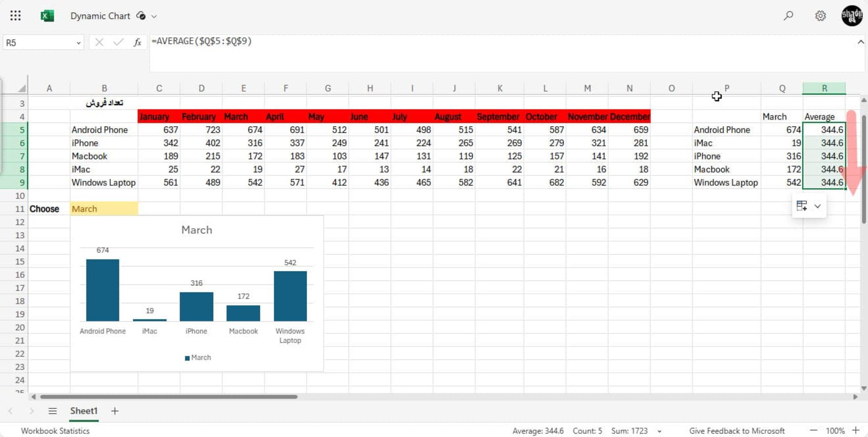Select the Sum: 1723 status entry
The image size is (868, 437).
[x=629, y=431]
